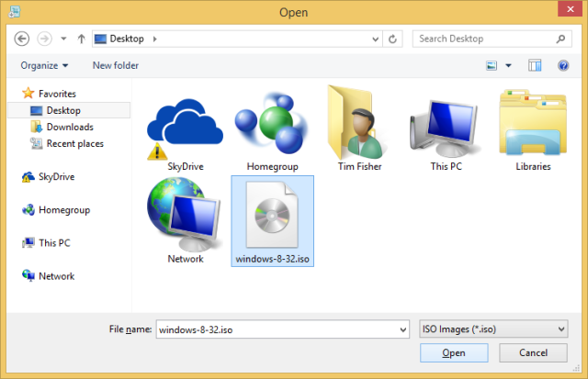Click the Open button
The width and height of the screenshot is (588, 379).
click(454, 352)
